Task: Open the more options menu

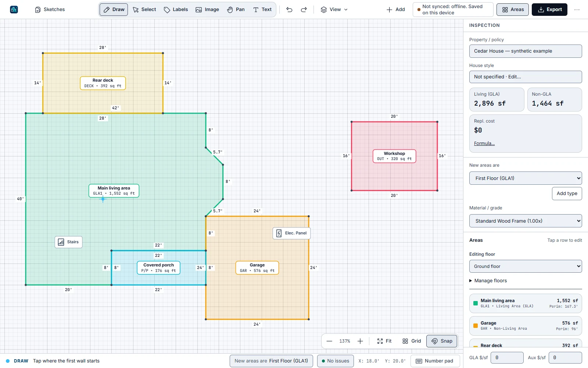Action: point(577,10)
